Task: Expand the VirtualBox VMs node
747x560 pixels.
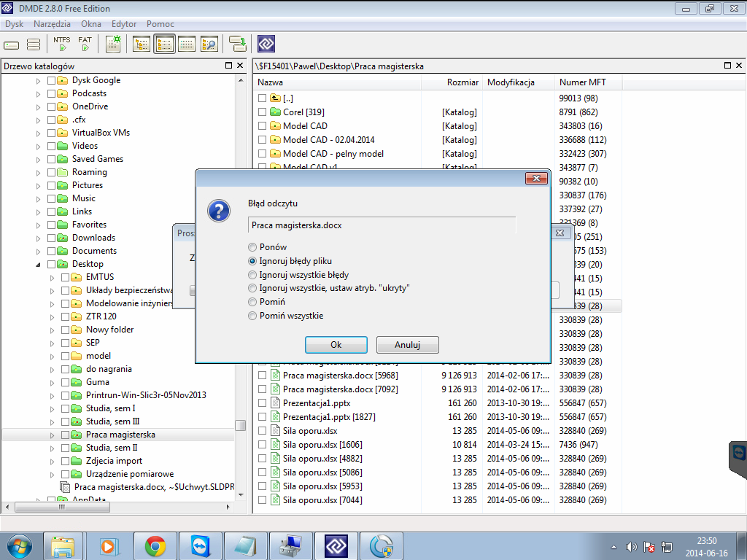Action: 38,133
